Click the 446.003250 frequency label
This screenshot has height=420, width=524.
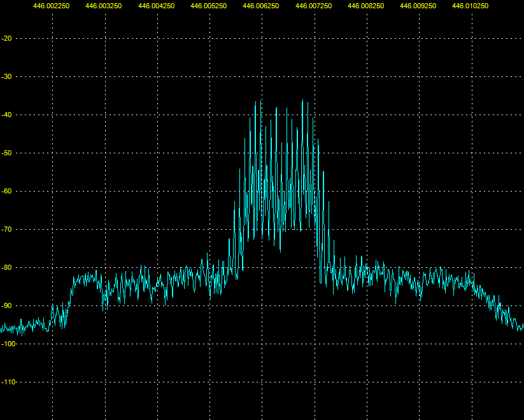(x=104, y=6)
